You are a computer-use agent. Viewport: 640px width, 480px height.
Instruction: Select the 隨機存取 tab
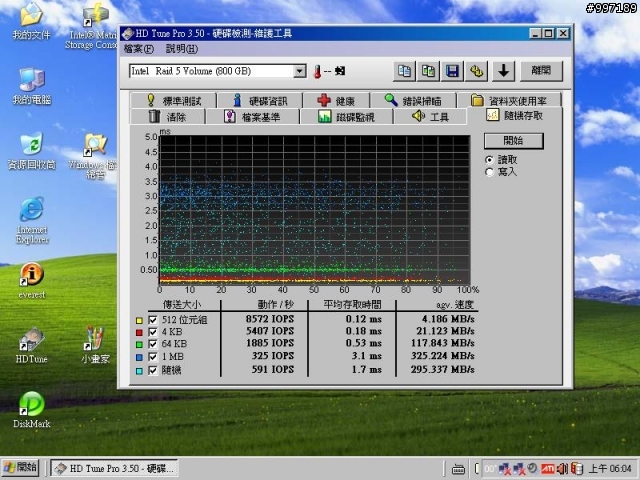[515, 116]
